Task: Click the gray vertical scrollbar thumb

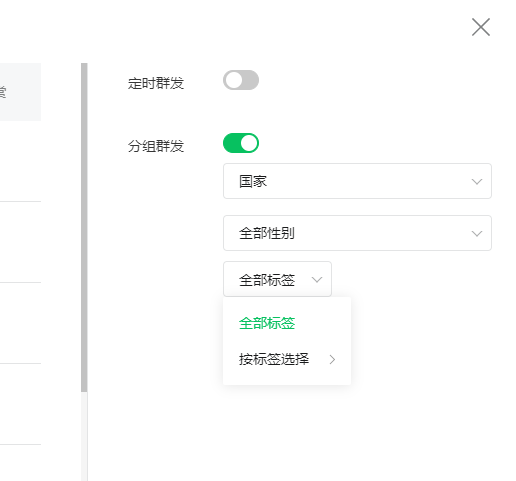Action: tap(84, 227)
